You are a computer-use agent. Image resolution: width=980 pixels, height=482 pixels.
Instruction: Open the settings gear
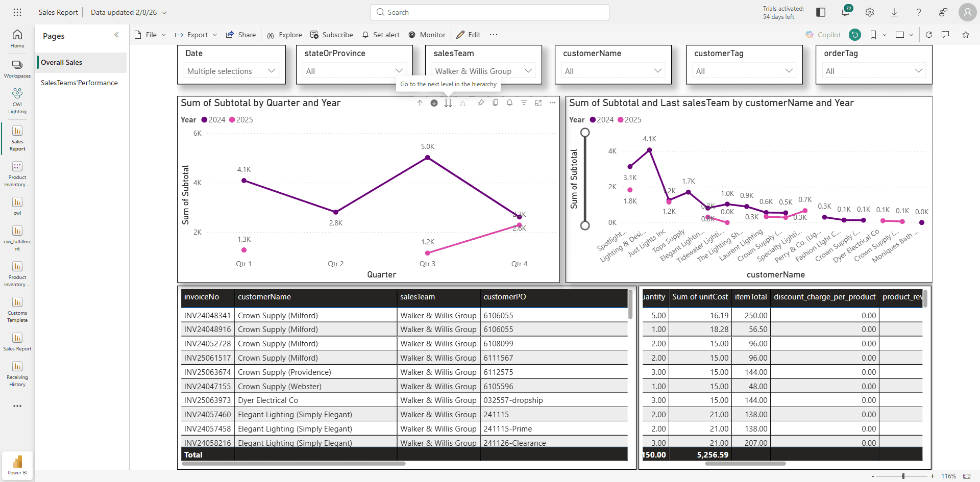coord(870,12)
